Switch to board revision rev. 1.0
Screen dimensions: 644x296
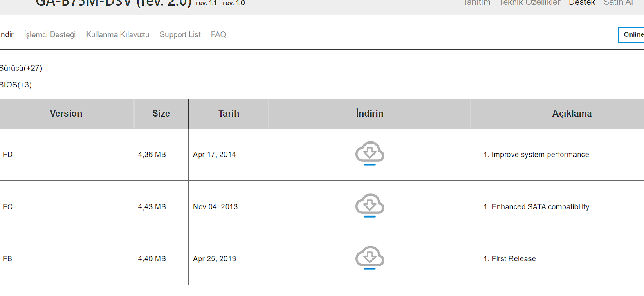pos(233,3)
